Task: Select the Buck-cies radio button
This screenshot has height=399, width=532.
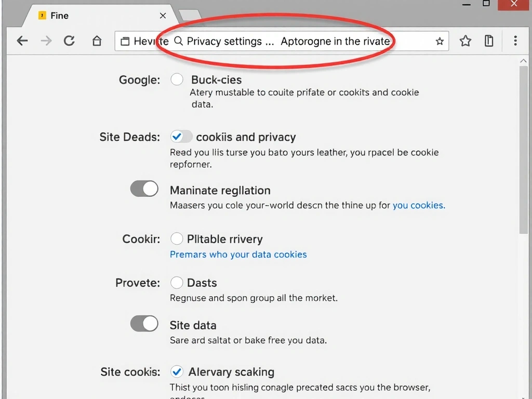Action: (177, 79)
